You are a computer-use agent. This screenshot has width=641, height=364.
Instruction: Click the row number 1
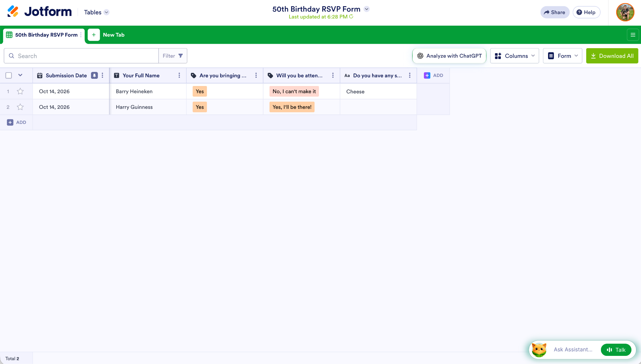point(8,91)
